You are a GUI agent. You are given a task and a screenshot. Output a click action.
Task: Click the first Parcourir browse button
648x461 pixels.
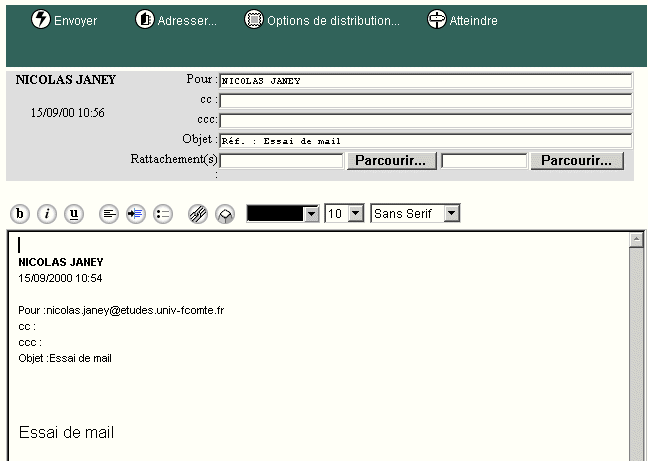(391, 161)
